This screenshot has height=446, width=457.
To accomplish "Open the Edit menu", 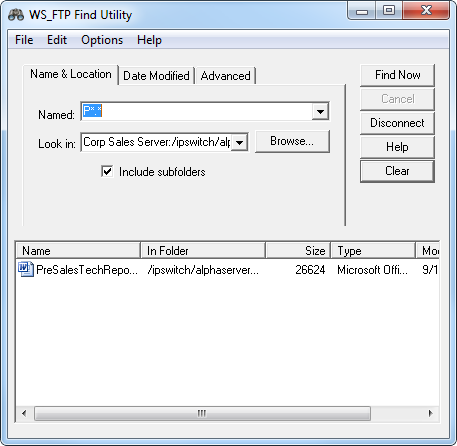I will click(x=57, y=40).
